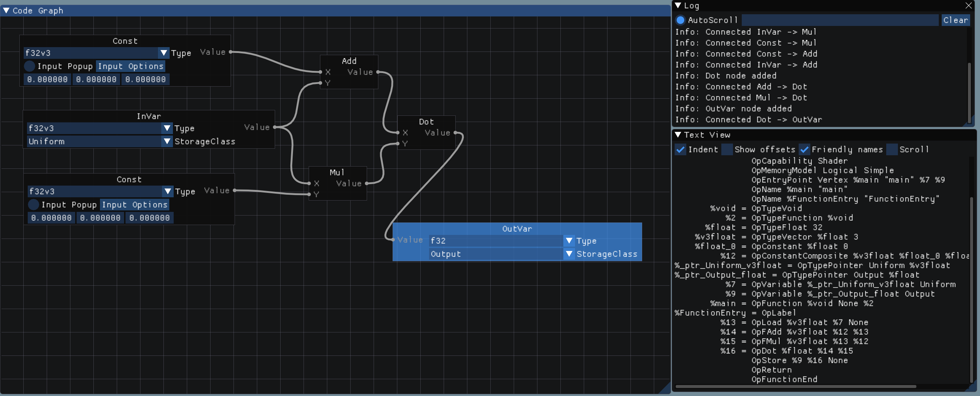Enable the Show offsets checkbox
Screen dimensions: 980x396
(x=727, y=150)
